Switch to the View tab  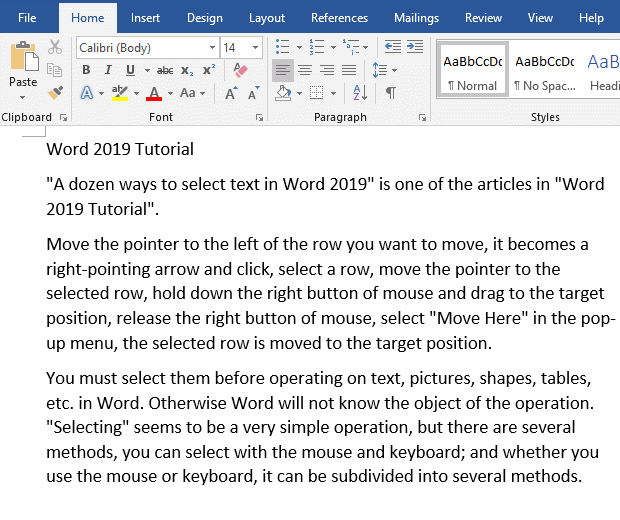click(x=540, y=18)
